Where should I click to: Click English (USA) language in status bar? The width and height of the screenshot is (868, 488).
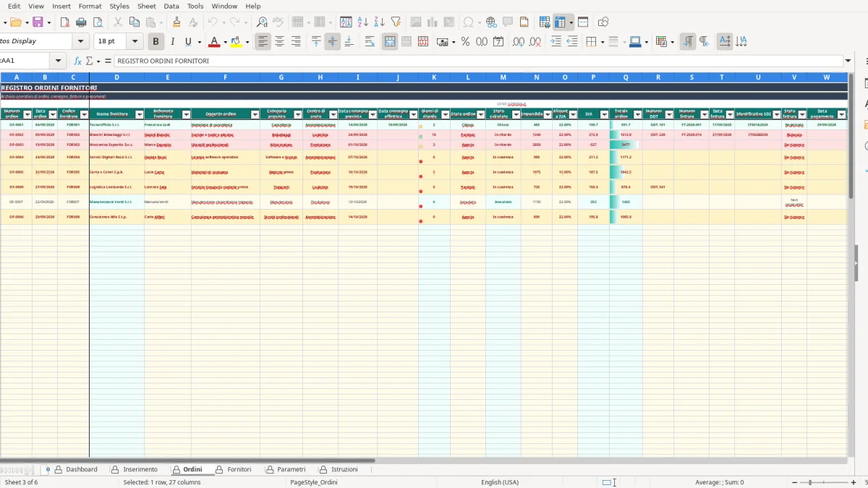pyautogui.click(x=500, y=482)
